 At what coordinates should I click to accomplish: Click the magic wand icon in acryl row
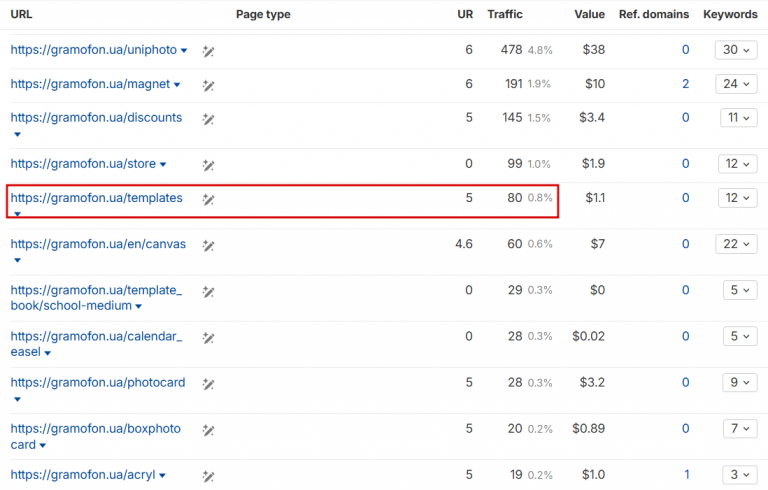[208, 475]
